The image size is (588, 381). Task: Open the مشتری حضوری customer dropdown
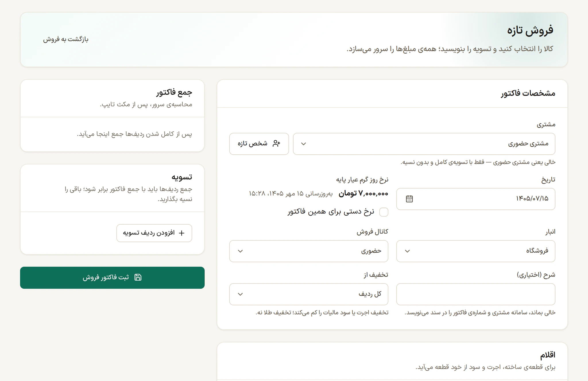[x=424, y=144]
